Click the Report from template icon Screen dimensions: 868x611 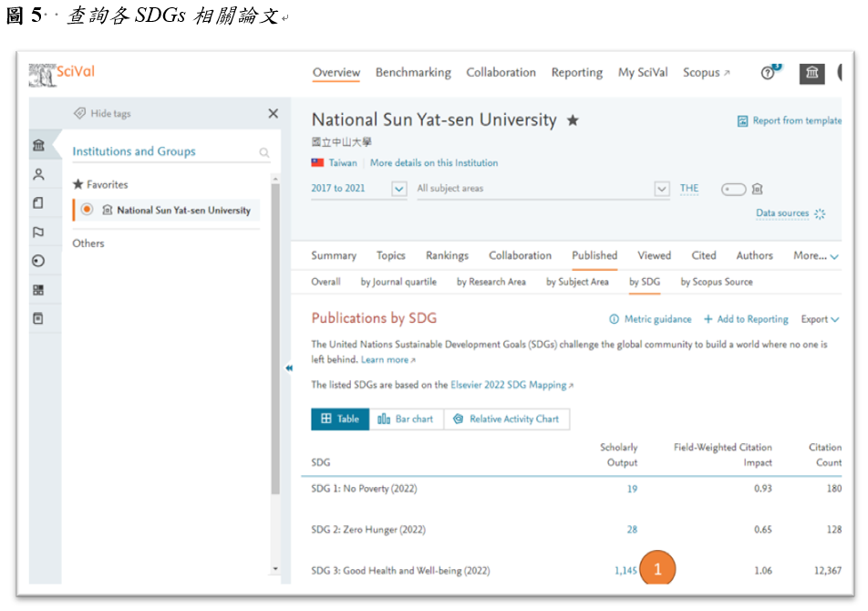(742, 120)
